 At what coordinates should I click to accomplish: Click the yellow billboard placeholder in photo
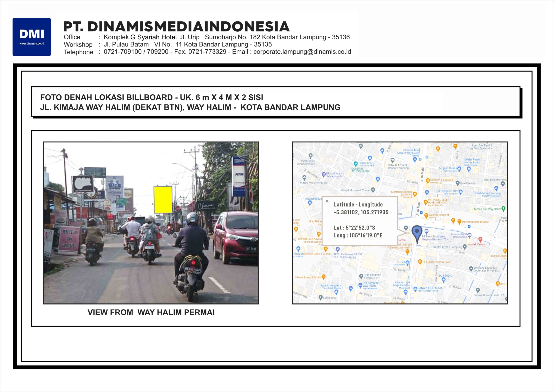click(x=163, y=200)
